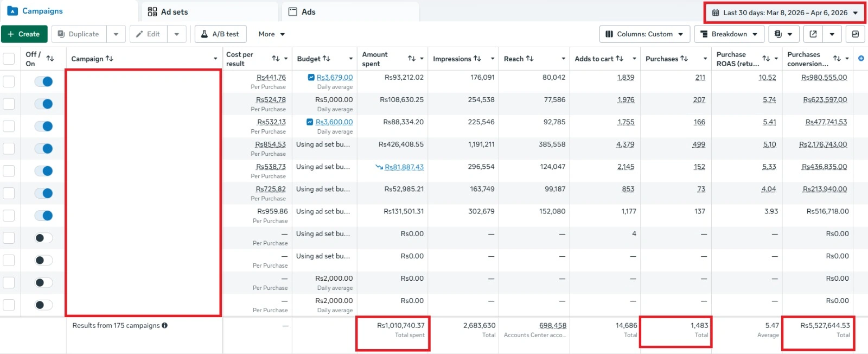The image size is (868, 354).
Task: Sort the Off / On column arrows
Action: (50, 59)
